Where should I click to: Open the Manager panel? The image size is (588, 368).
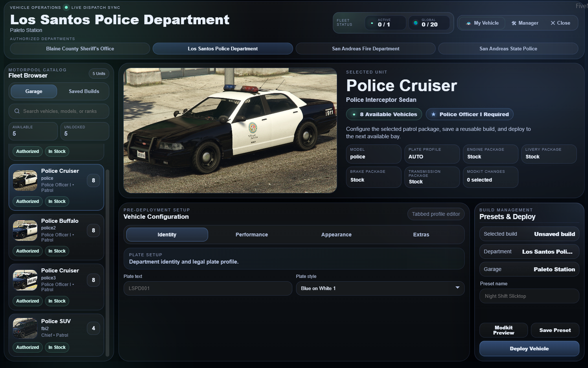pyautogui.click(x=525, y=23)
